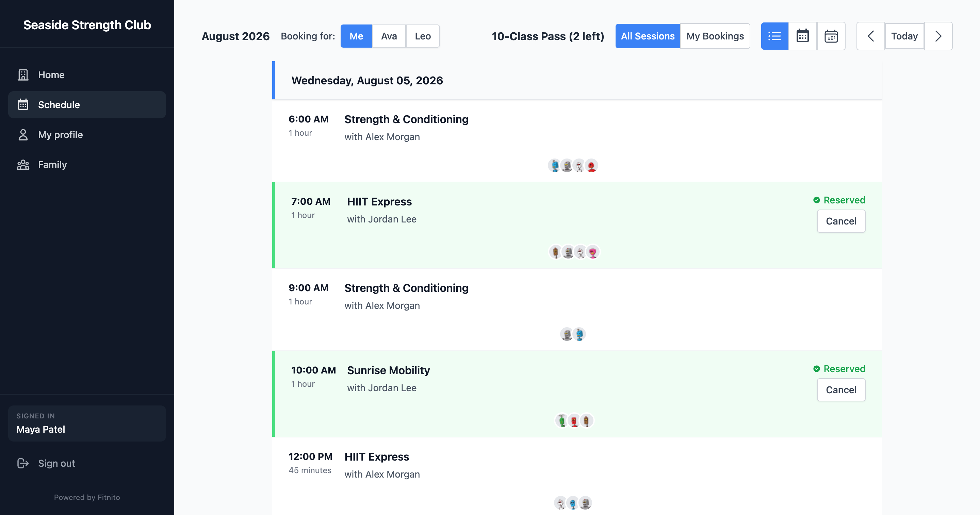Click 'with Alex Morgan' under 12:00 PM class
980x515 pixels.
tap(382, 474)
